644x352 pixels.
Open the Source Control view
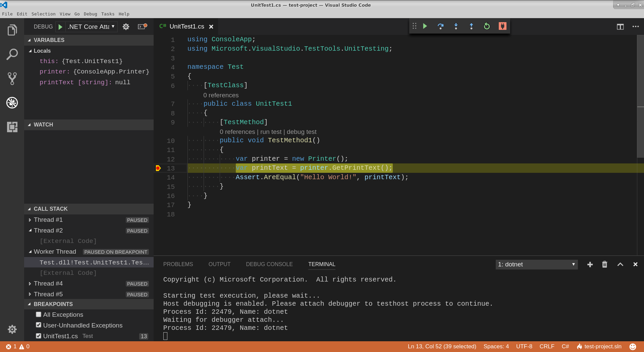[x=12, y=79]
